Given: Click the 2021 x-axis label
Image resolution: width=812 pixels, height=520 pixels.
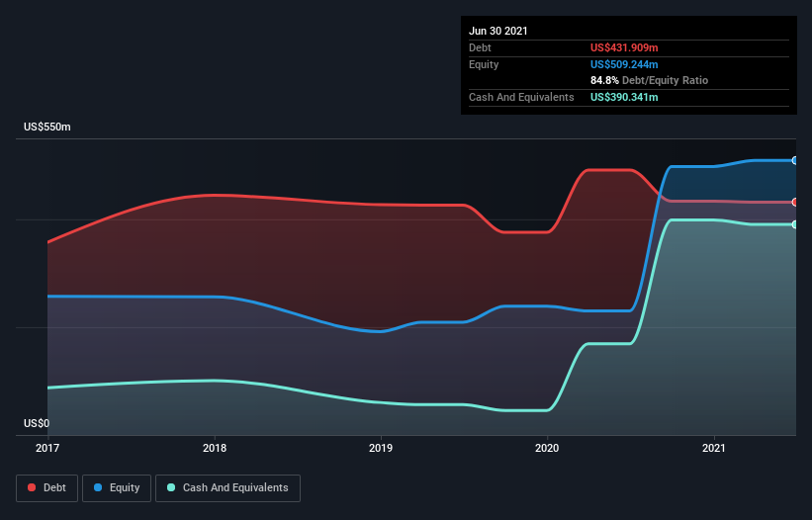Looking at the screenshot, I should [x=714, y=448].
